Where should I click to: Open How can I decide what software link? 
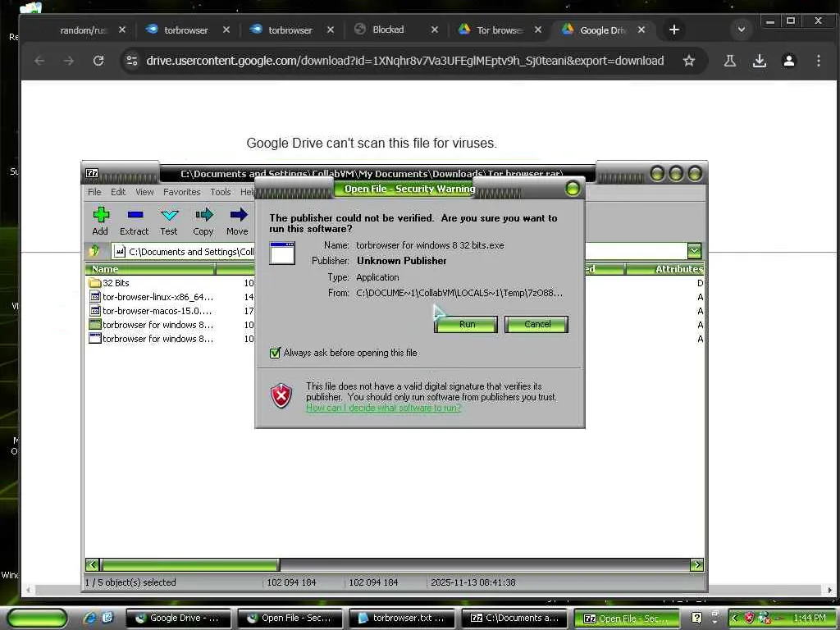tap(384, 408)
